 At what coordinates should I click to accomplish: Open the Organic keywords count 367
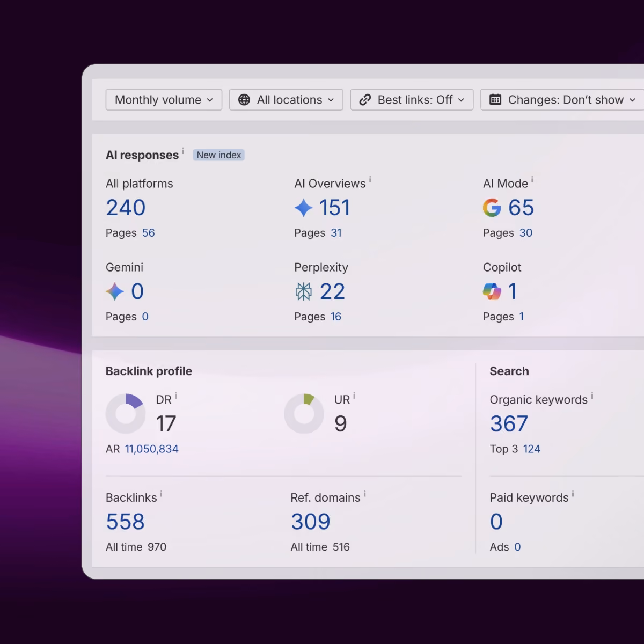(x=509, y=424)
